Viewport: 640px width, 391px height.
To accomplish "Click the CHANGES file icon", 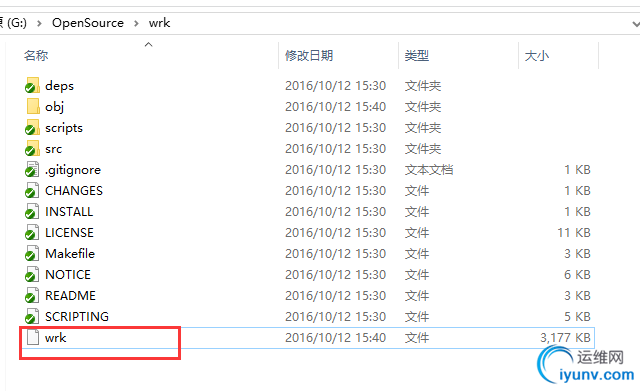I will click(x=32, y=191).
